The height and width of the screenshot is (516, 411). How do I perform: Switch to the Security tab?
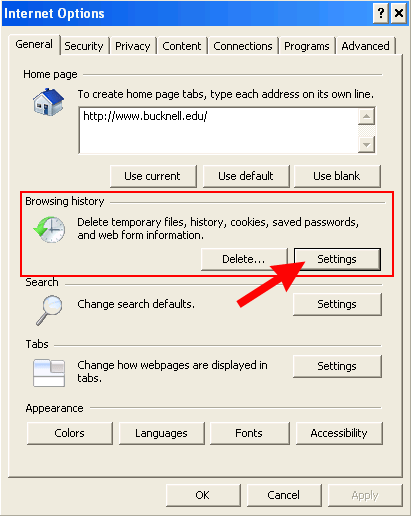click(x=84, y=46)
